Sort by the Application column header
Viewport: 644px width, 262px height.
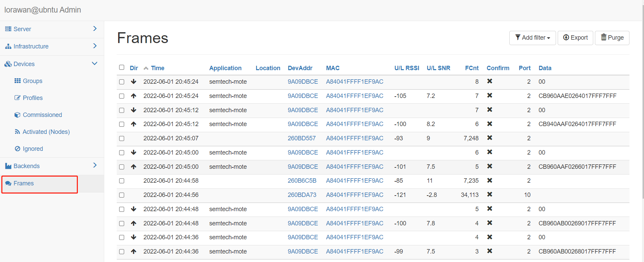point(225,68)
